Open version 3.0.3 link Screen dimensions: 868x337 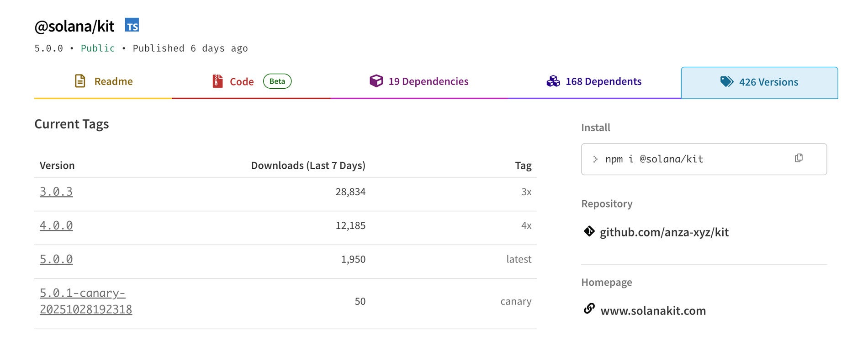coord(56,192)
